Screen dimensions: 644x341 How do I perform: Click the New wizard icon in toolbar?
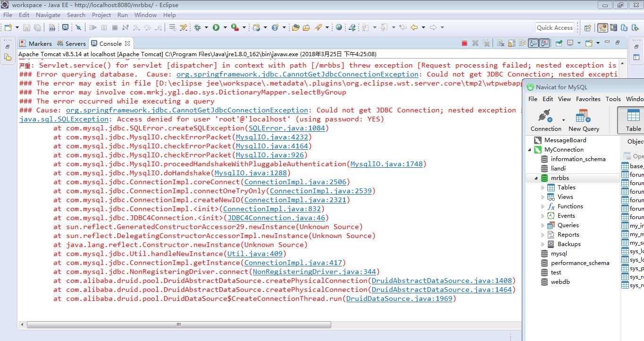(8, 27)
